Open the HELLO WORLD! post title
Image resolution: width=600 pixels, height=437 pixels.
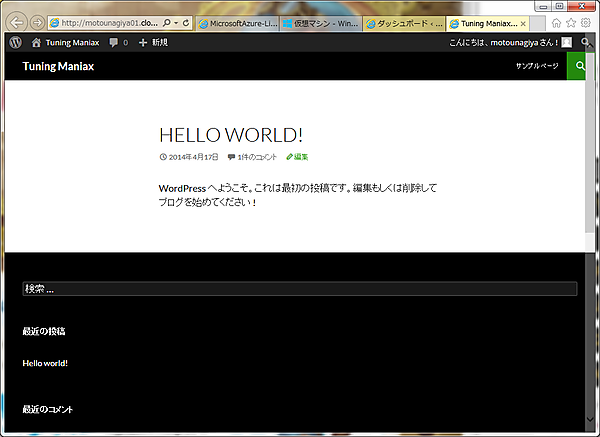[231, 135]
